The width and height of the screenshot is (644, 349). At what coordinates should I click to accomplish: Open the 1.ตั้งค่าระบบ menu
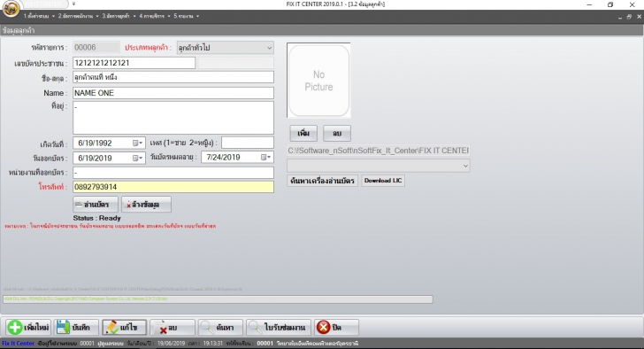(39, 16)
